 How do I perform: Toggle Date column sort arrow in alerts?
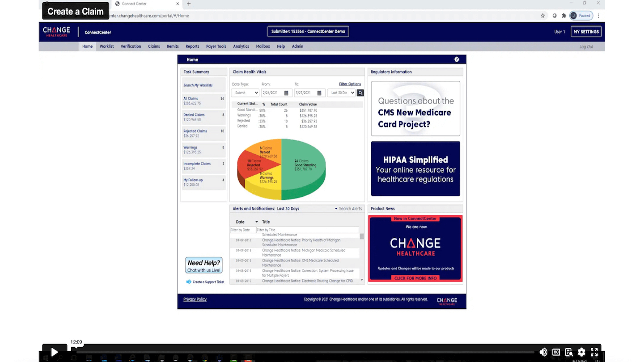point(257,222)
